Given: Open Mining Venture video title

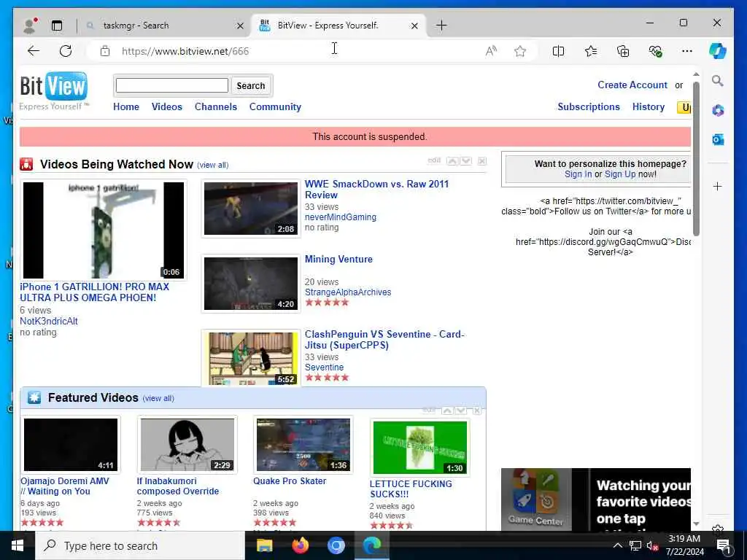Looking at the screenshot, I should (x=338, y=260).
